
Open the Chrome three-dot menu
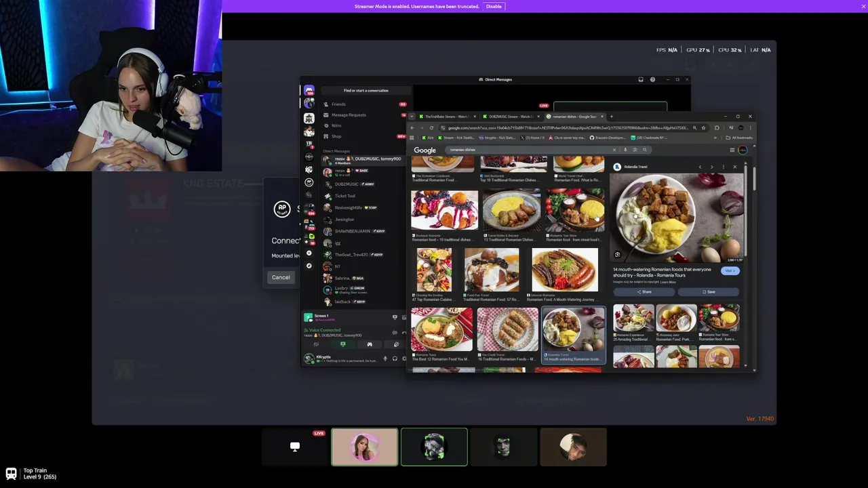[751, 128]
